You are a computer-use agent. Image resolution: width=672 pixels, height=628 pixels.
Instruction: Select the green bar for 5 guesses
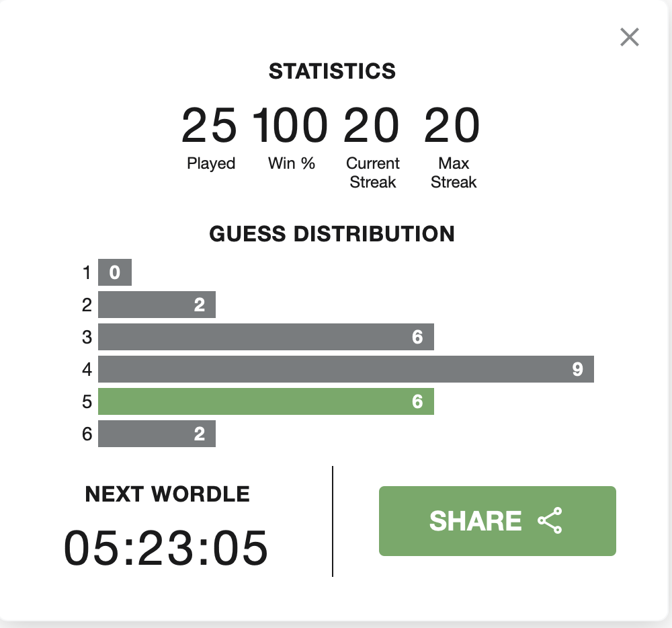pyautogui.click(x=265, y=401)
